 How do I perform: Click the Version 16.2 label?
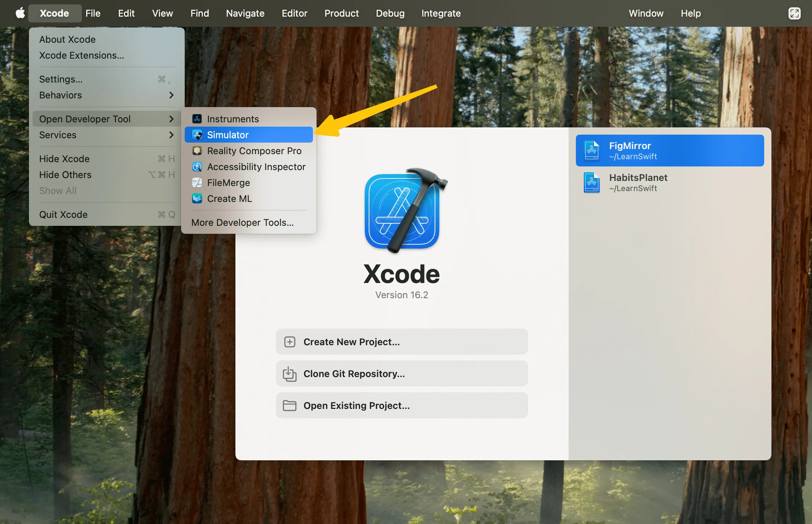point(402,295)
